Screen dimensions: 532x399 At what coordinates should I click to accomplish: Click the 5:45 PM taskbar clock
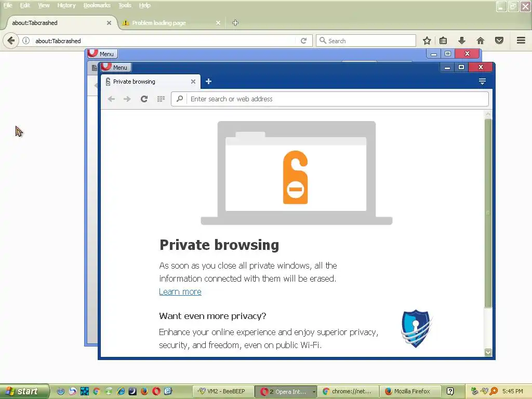pos(513,391)
